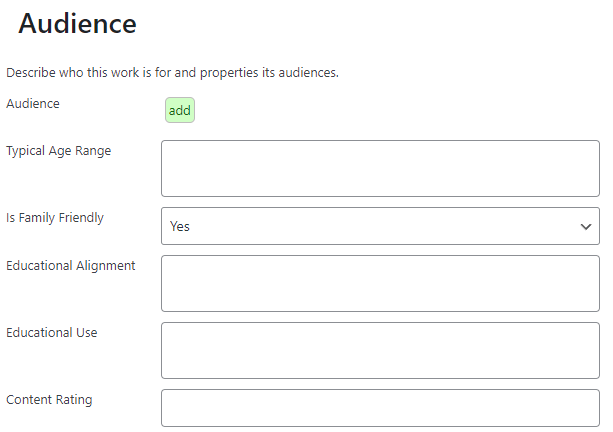Click the small 'Audience' field label
The height and width of the screenshot is (432, 613).
click(x=33, y=103)
